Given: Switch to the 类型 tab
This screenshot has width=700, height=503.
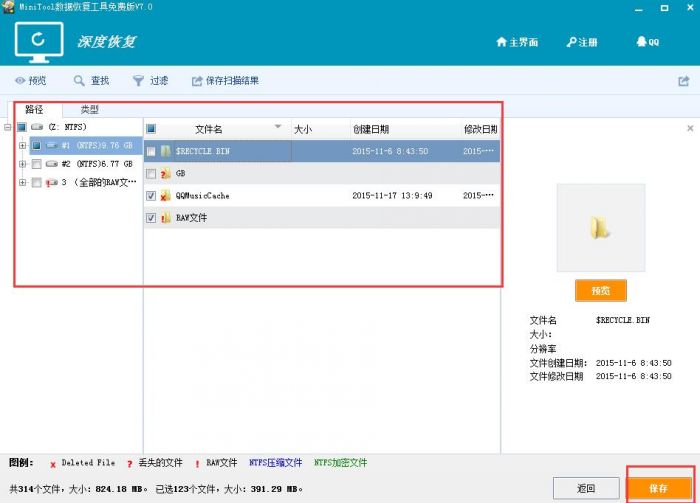Looking at the screenshot, I should coord(89,109).
